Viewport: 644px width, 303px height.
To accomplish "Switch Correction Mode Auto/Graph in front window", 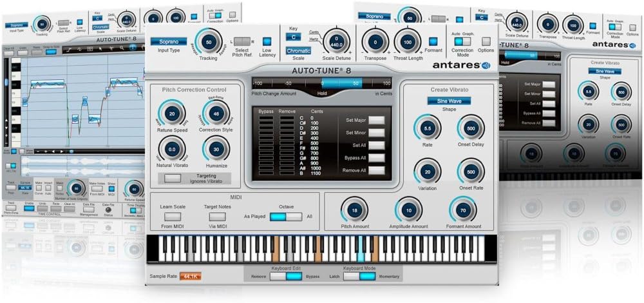I will click(462, 41).
